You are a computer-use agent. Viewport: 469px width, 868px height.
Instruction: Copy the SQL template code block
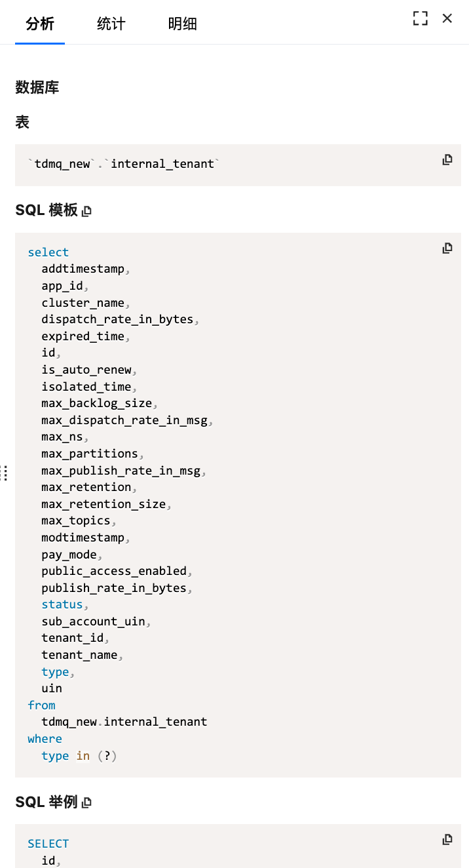point(447,248)
